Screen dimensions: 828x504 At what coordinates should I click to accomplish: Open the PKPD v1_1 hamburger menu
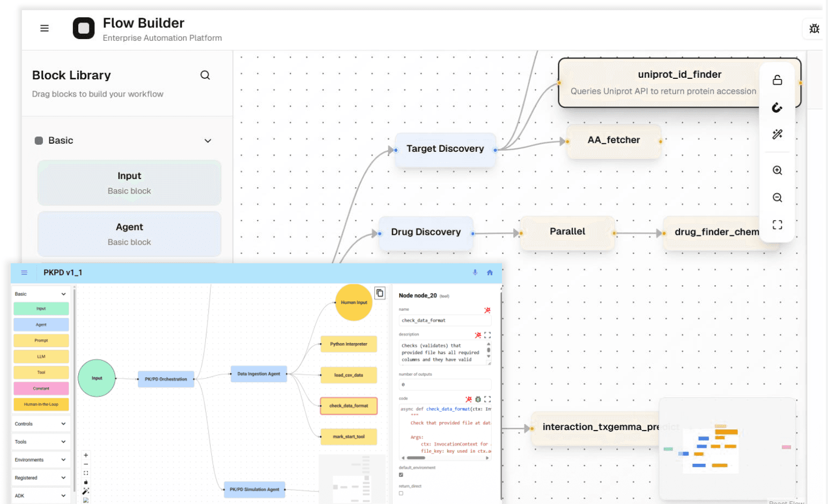coord(24,273)
